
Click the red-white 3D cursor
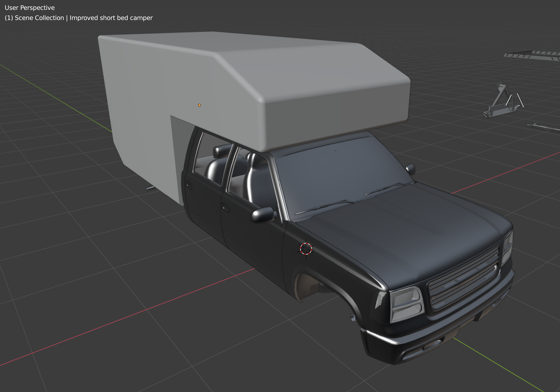[x=306, y=249]
